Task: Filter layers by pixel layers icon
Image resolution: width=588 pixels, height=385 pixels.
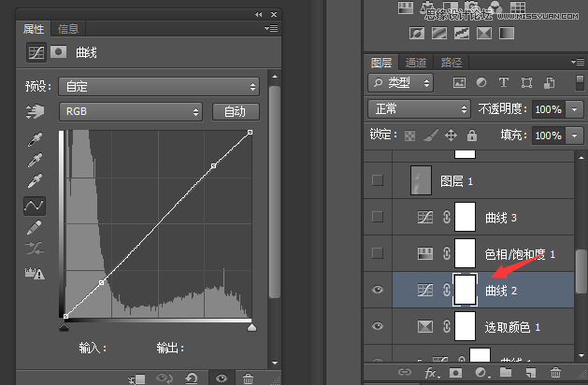Action: 459,82
